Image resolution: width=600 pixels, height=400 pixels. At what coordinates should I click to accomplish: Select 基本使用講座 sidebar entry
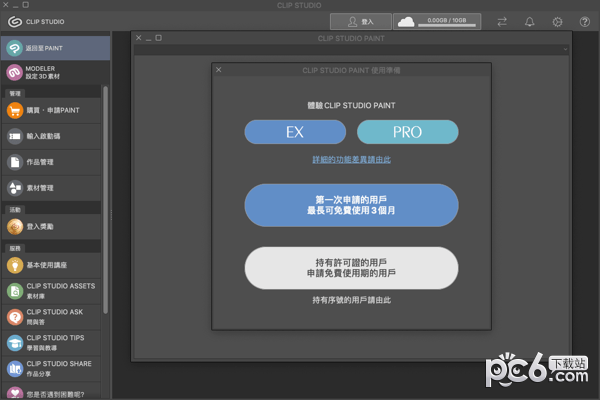tap(51, 265)
